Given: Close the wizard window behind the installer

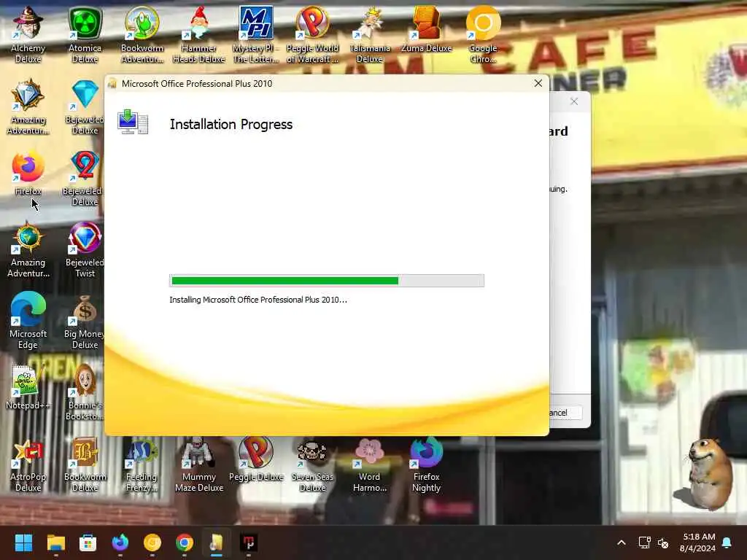Looking at the screenshot, I should point(574,101).
